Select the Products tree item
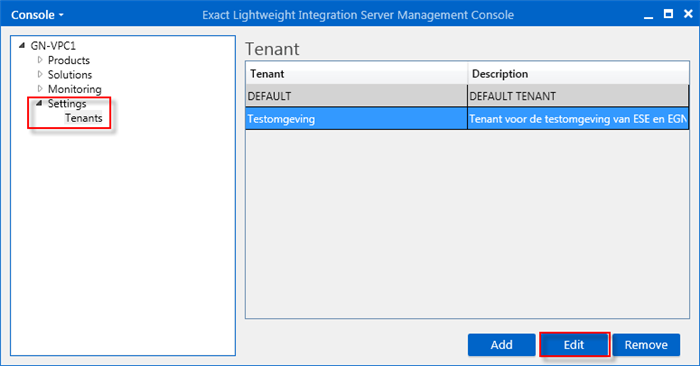 point(69,60)
